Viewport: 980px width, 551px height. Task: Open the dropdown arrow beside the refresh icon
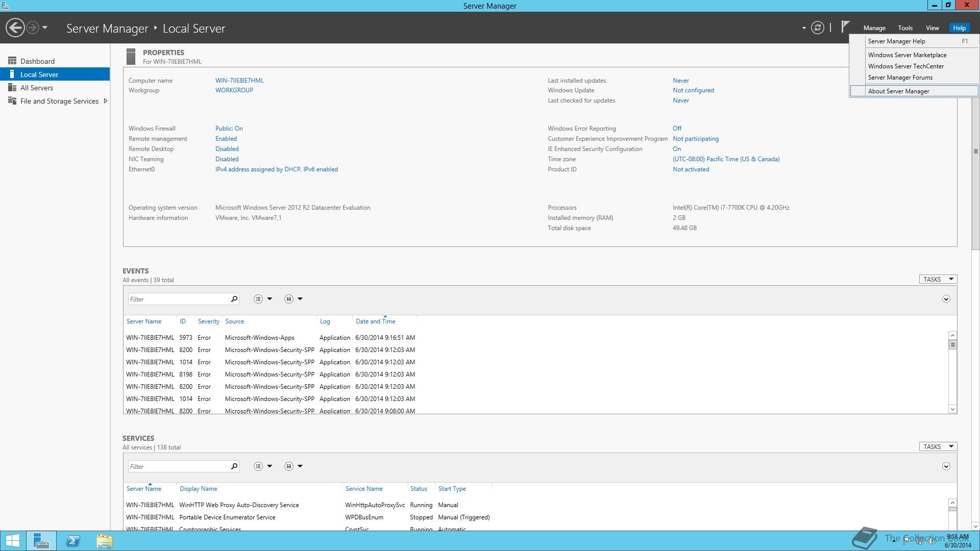pyautogui.click(x=804, y=28)
